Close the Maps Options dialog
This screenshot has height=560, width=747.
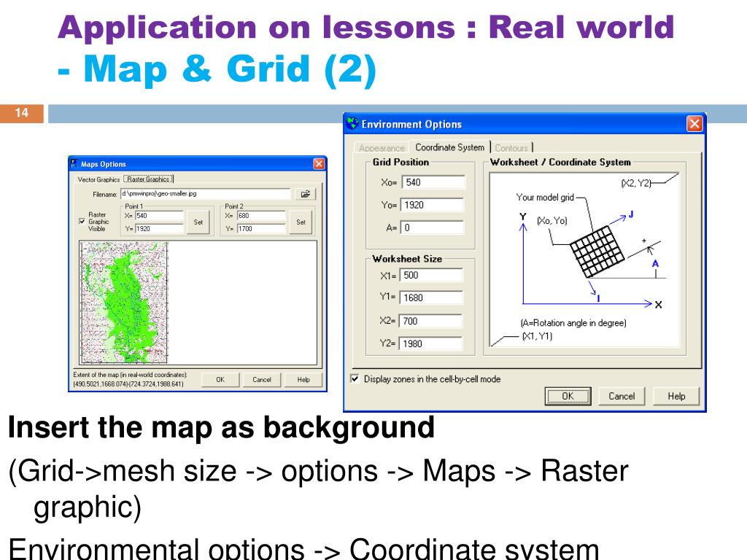[319, 164]
